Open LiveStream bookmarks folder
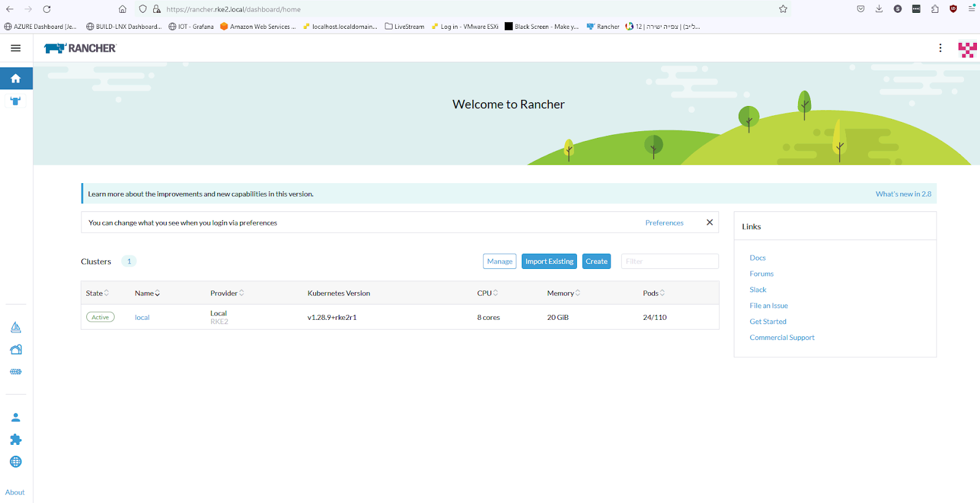Viewport: 980px width, 503px height. click(404, 26)
